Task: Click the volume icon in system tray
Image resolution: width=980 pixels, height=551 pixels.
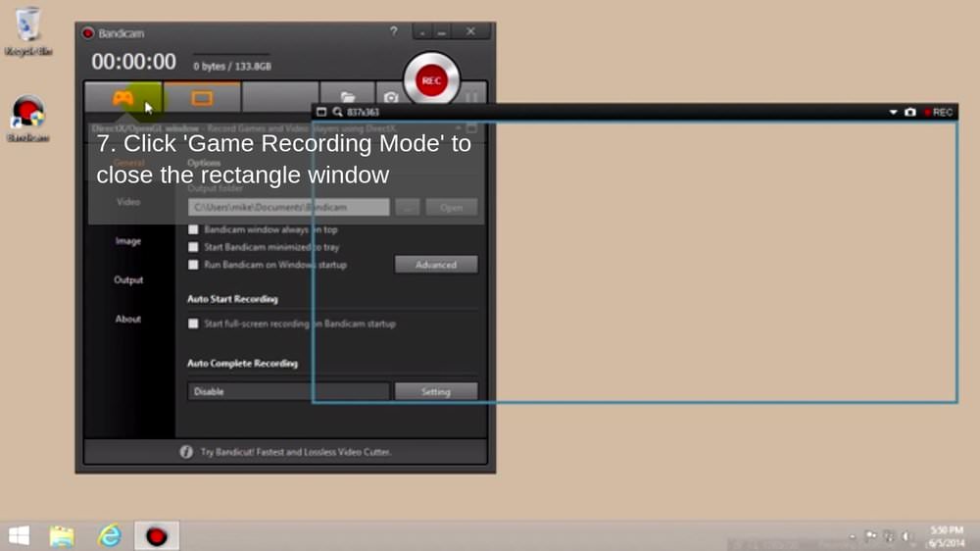Action: point(906,536)
